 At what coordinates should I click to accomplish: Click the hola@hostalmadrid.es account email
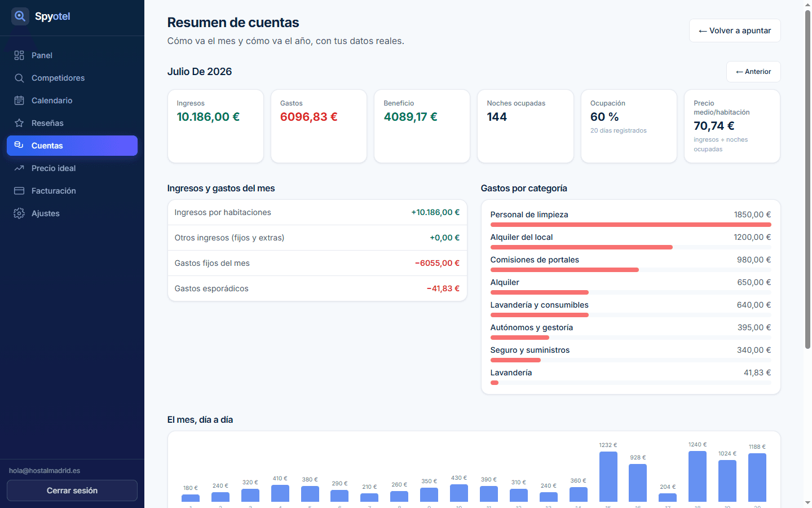pyautogui.click(x=45, y=471)
